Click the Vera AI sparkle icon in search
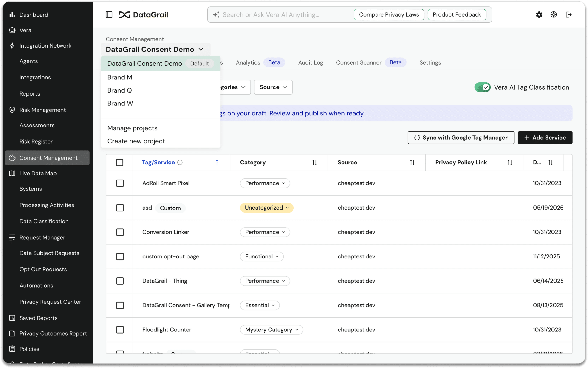The width and height of the screenshot is (588, 368). pos(216,15)
